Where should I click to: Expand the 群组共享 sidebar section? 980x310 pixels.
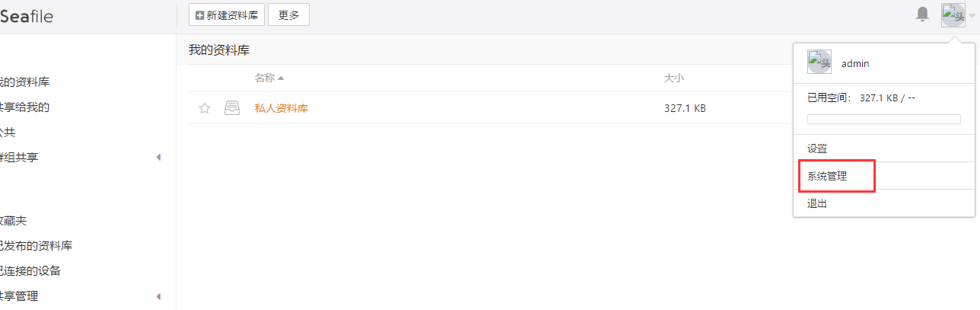(158, 158)
